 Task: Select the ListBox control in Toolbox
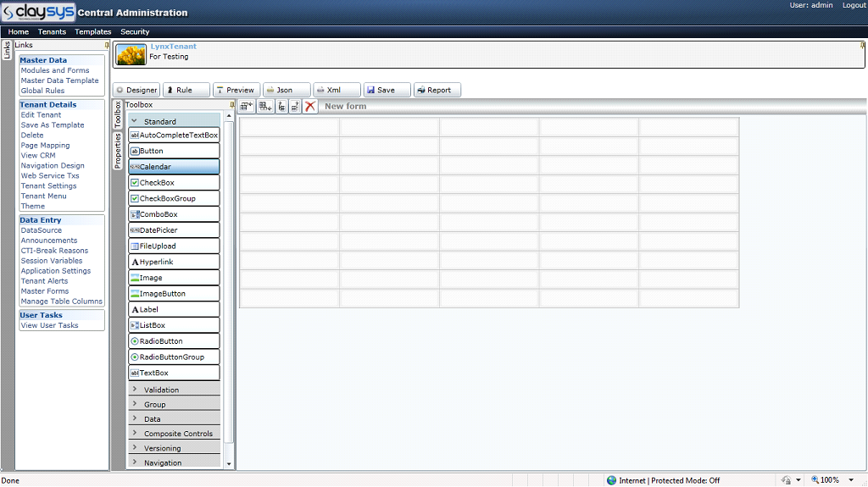pos(174,325)
